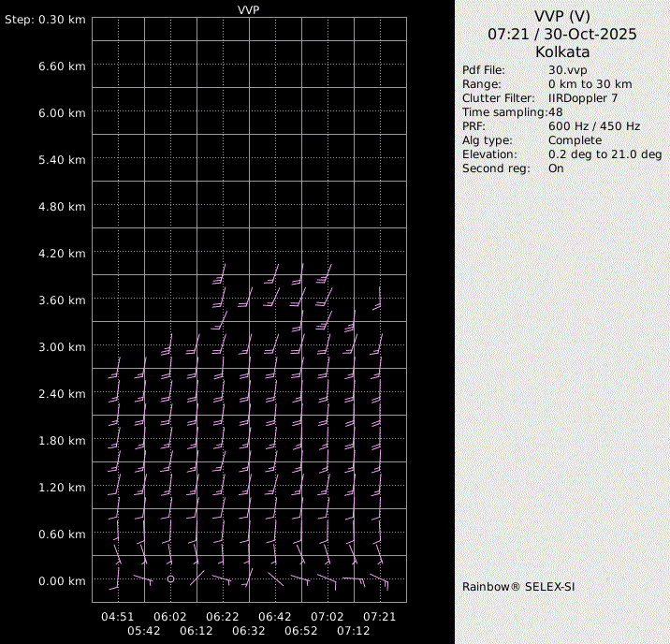
Task: Select the VVP (V) product heading
Action: 562,16
